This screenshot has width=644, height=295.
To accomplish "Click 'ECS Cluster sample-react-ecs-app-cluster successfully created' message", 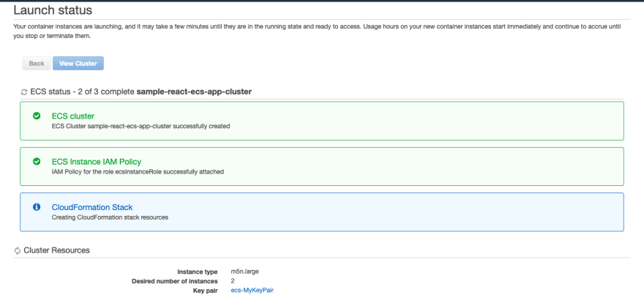I will (x=141, y=126).
